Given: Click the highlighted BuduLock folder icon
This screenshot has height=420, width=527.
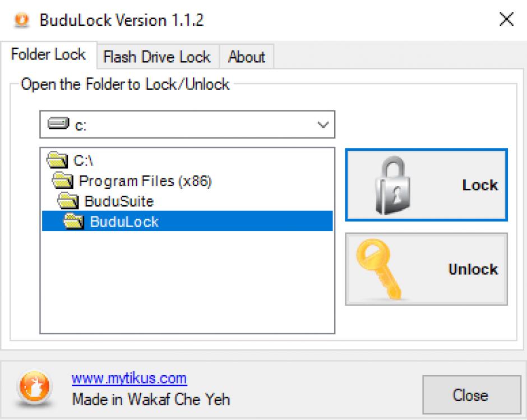Looking at the screenshot, I should click(x=73, y=221).
